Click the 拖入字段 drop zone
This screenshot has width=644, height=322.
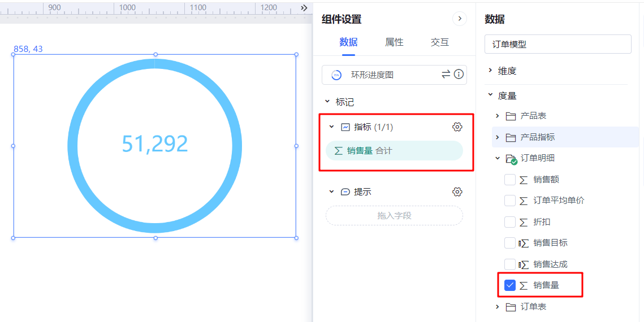(x=394, y=215)
